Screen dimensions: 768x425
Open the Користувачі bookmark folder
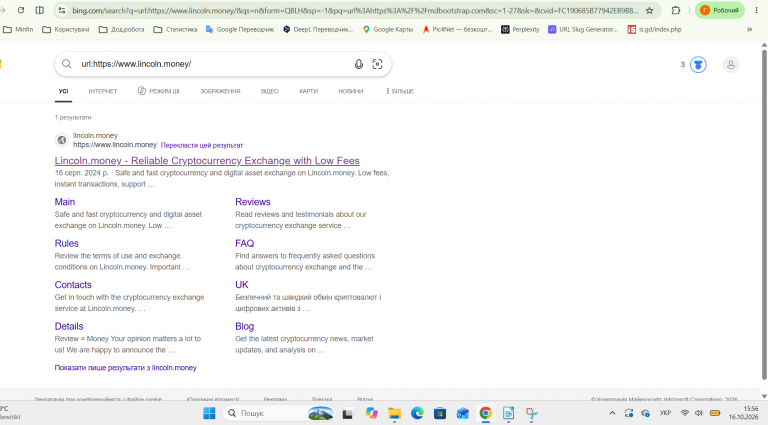click(x=66, y=29)
